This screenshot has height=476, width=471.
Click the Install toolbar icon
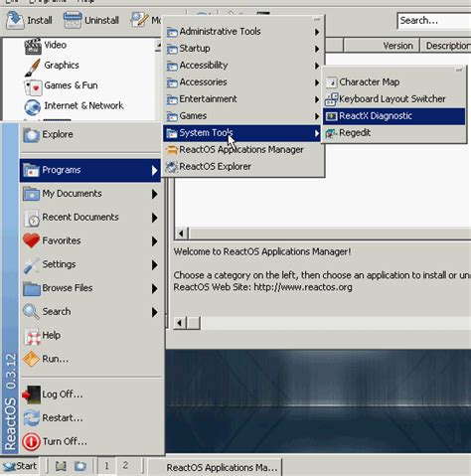pos(15,20)
